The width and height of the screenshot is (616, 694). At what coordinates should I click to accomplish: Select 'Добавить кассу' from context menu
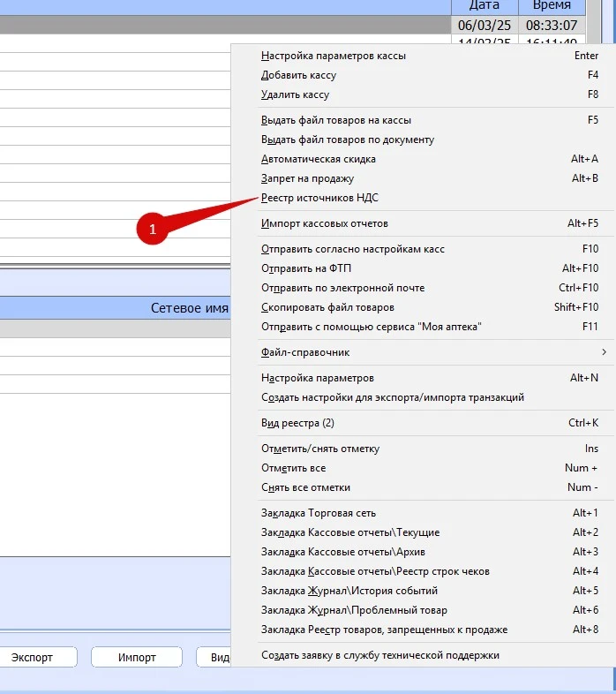point(298,75)
